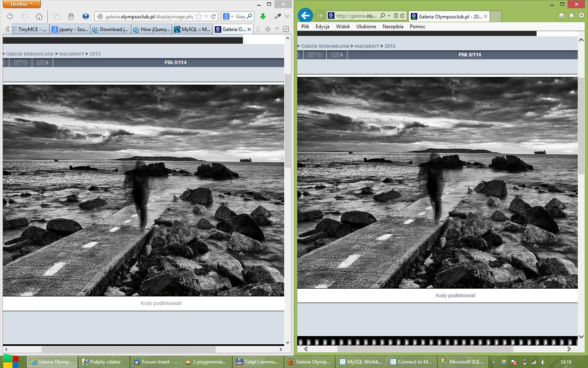588x368 pixels.
Task: Click the green download arrow in Firefox
Action: click(263, 16)
